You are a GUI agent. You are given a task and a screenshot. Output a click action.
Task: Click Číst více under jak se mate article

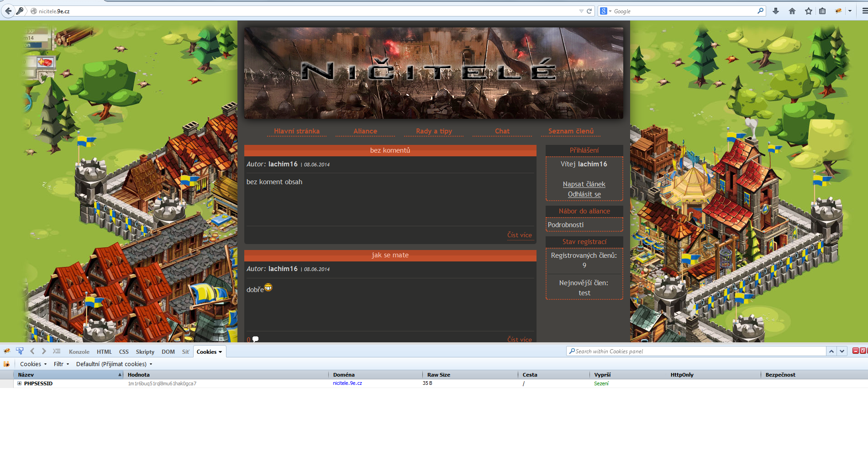click(520, 339)
